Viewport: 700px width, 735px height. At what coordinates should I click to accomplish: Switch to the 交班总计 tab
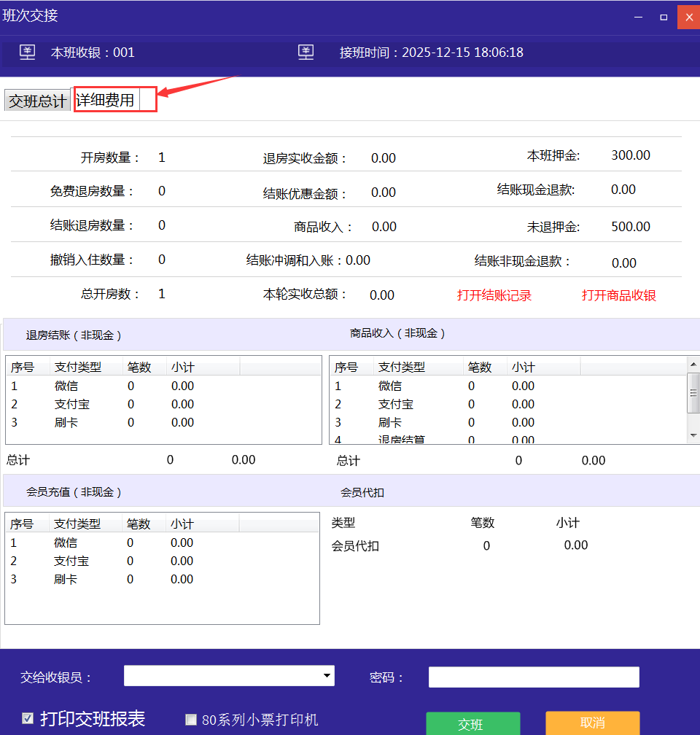coord(37,101)
